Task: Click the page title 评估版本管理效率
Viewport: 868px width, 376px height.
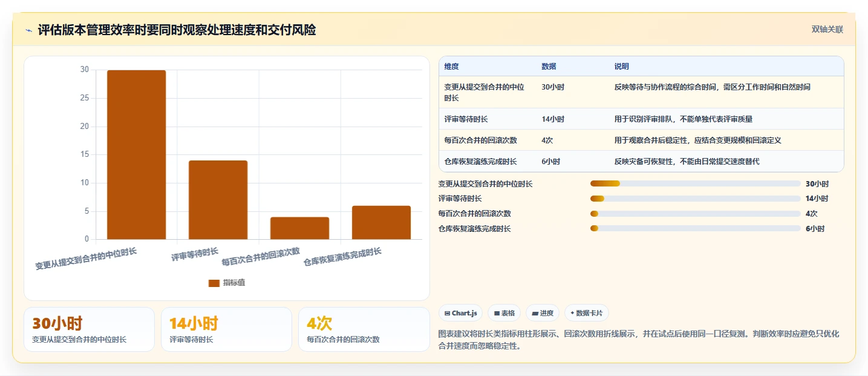Action: (x=177, y=30)
